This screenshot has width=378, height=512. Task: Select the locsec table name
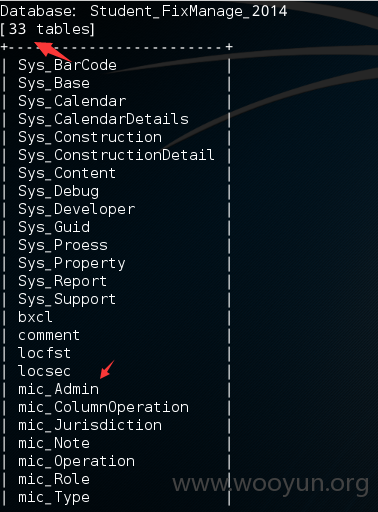44,371
